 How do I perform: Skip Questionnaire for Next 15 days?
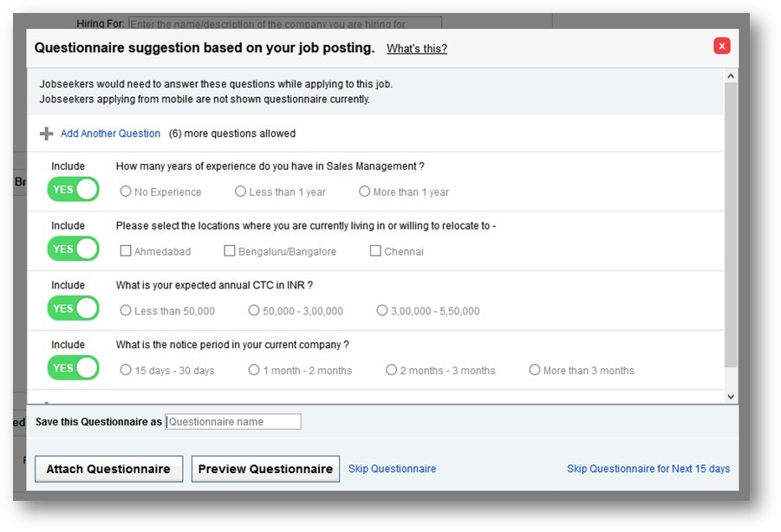tap(648, 468)
